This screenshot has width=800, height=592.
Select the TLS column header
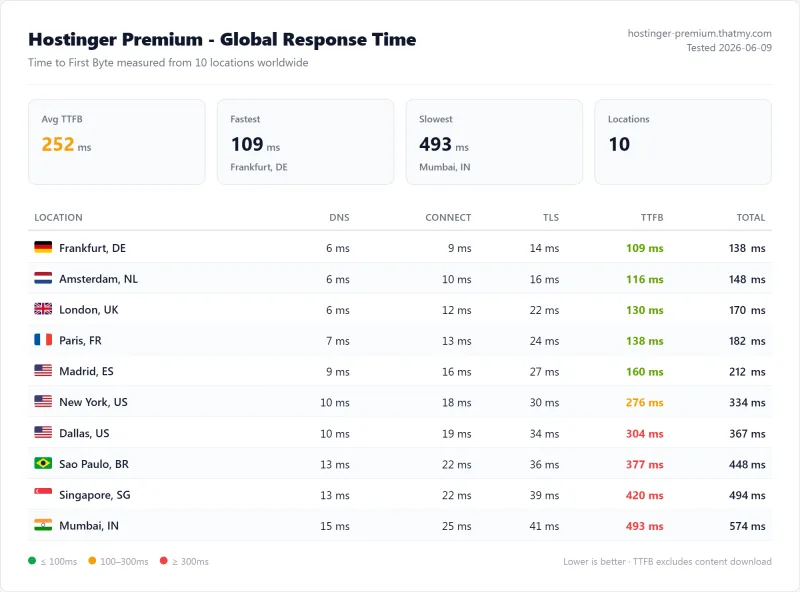(x=551, y=217)
